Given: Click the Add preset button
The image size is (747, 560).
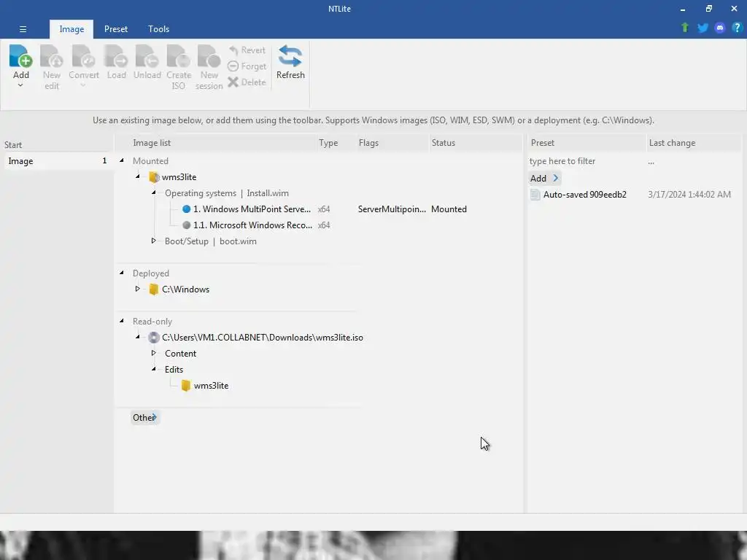Looking at the screenshot, I should click(x=545, y=179).
